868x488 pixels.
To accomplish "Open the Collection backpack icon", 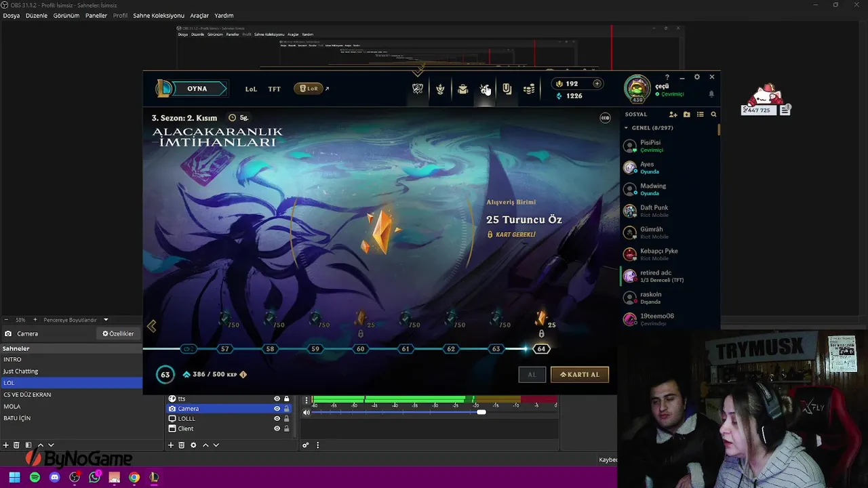I will [462, 89].
